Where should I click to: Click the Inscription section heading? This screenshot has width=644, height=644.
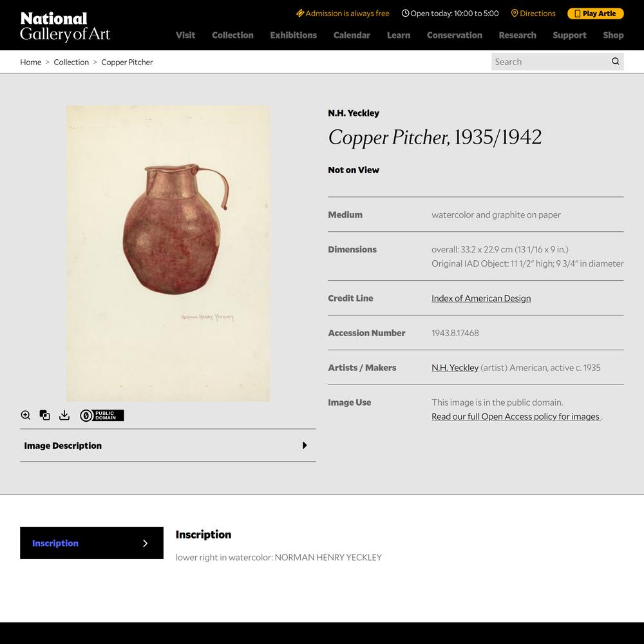[x=204, y=535]
